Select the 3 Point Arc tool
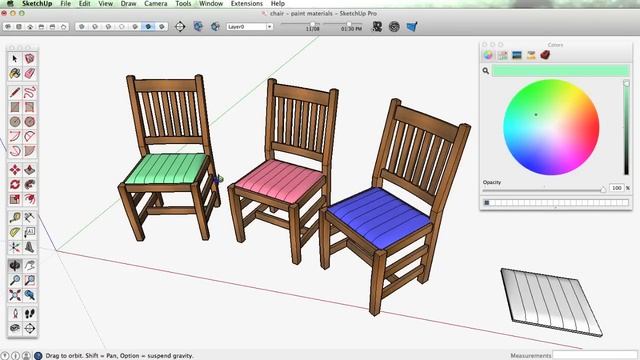 tap(15, 151)
